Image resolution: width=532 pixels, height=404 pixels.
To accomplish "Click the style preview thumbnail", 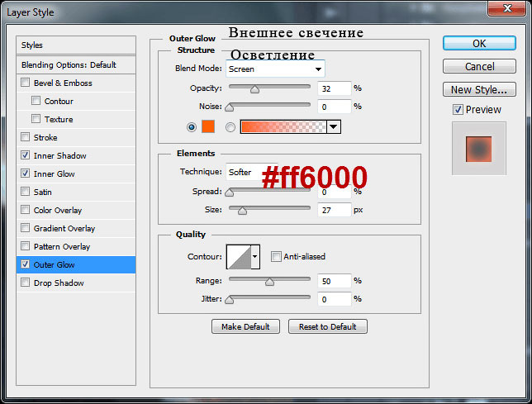I will click(x=479, y=149).
